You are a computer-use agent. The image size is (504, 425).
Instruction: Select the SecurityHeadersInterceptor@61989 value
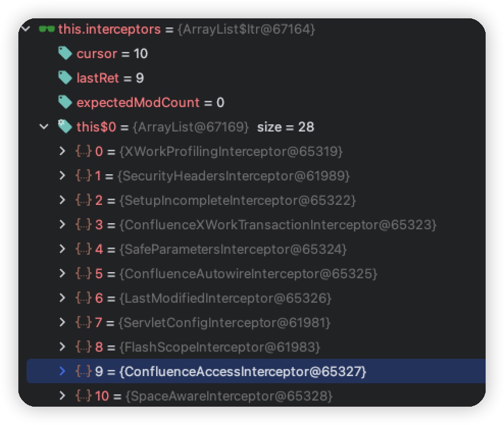[x=233, y=176]
